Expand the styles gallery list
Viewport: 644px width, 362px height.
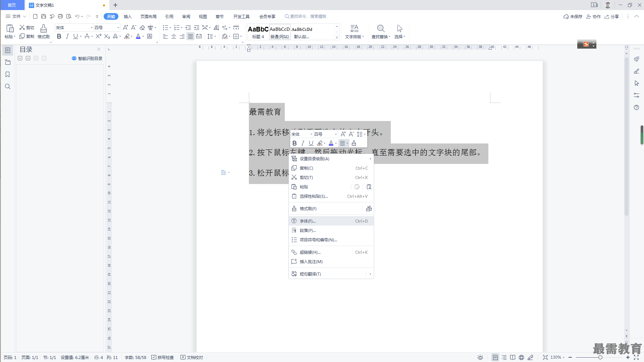click(x=337, y=37)
